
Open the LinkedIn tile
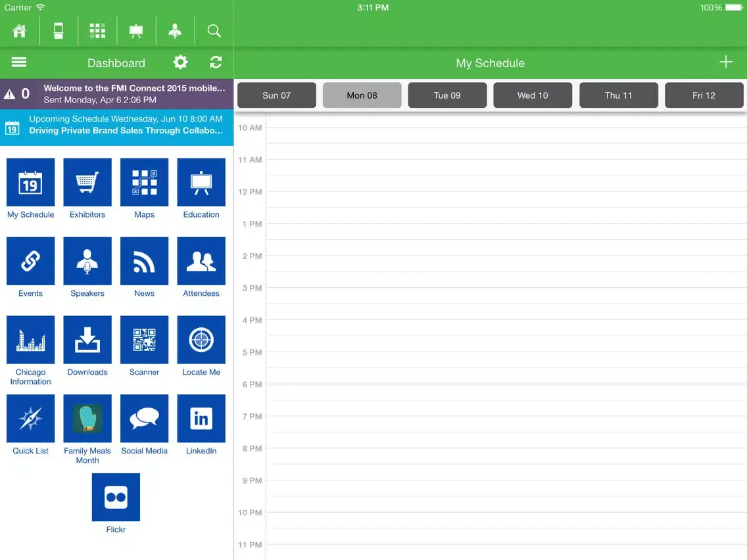click(201, 419)
